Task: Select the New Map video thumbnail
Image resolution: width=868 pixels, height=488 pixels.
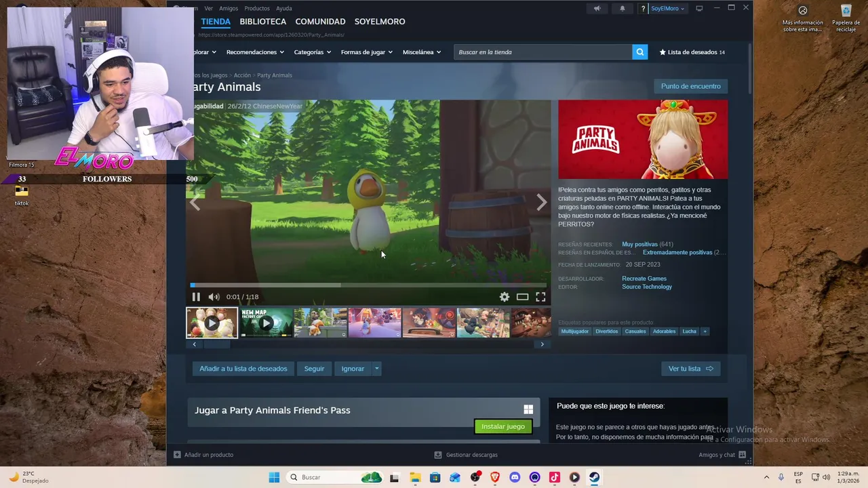Action: pos(267,323)
